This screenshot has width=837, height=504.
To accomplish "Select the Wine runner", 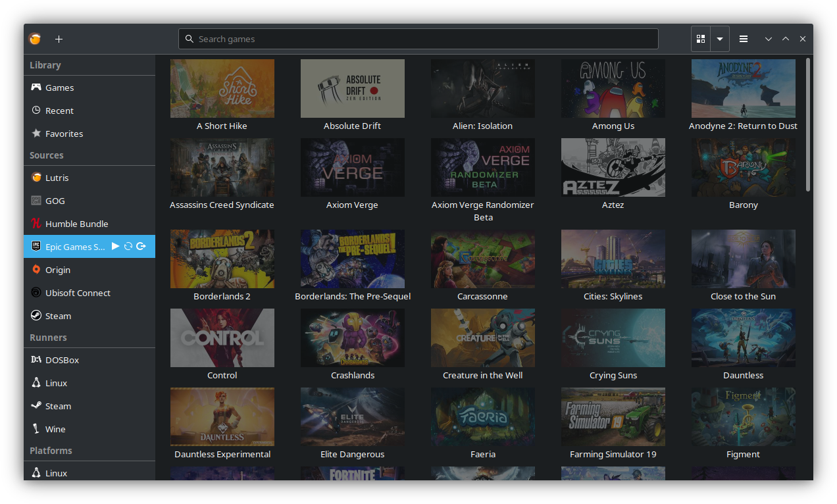I will tap(89, 429).
